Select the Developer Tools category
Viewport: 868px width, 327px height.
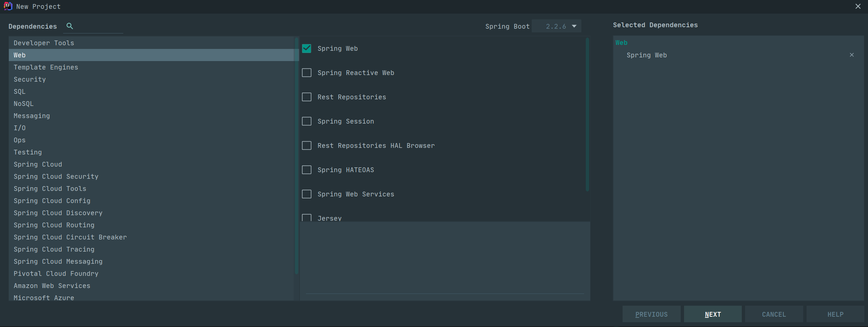click(152, 43)
